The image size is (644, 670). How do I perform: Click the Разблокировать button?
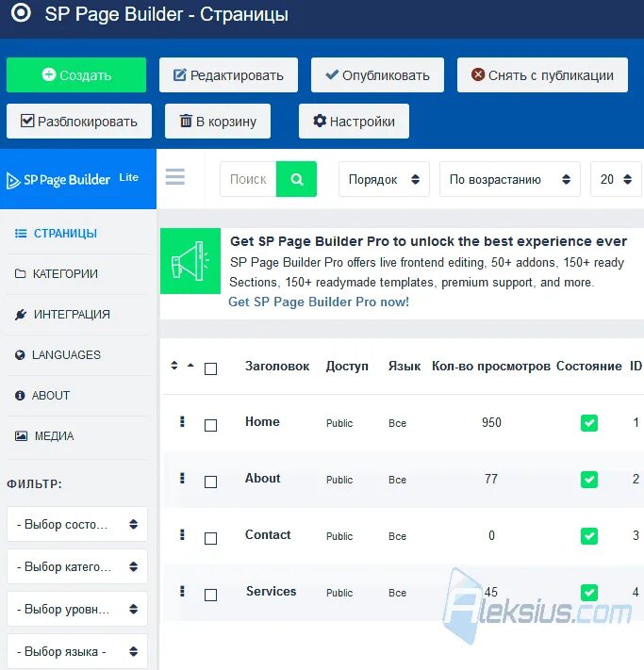tap(79, 121)
